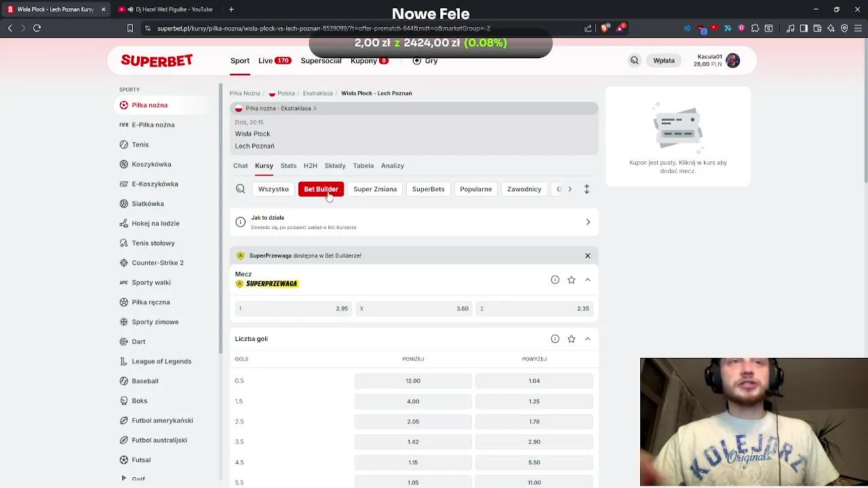Select League of Legends category
Image resolution: width=868 pixels, height=488 pixels.
(x=155, y=361)
